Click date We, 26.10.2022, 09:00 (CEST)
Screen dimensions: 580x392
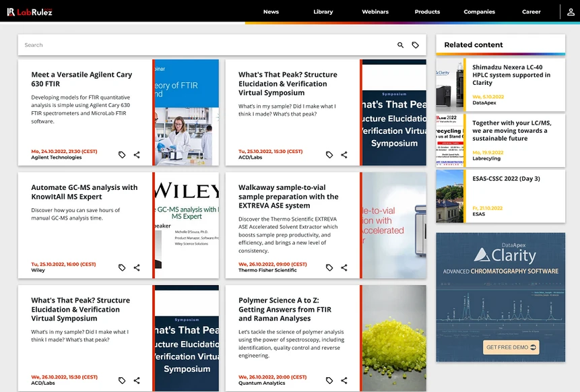273,264
